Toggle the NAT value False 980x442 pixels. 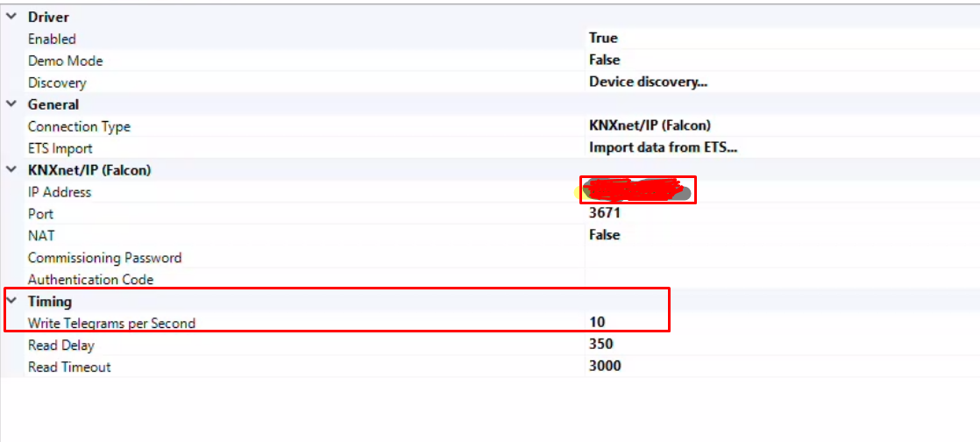point(604,235)
